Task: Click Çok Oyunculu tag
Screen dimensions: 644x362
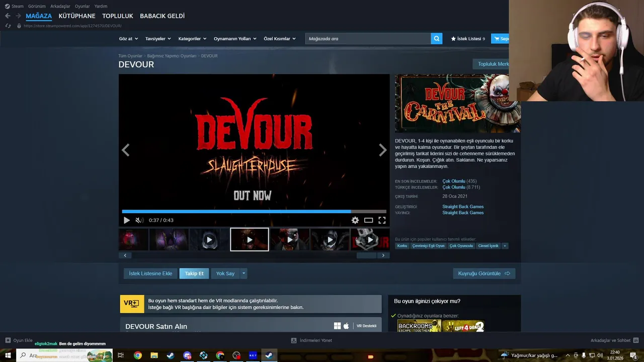Action: pos(461,246)
